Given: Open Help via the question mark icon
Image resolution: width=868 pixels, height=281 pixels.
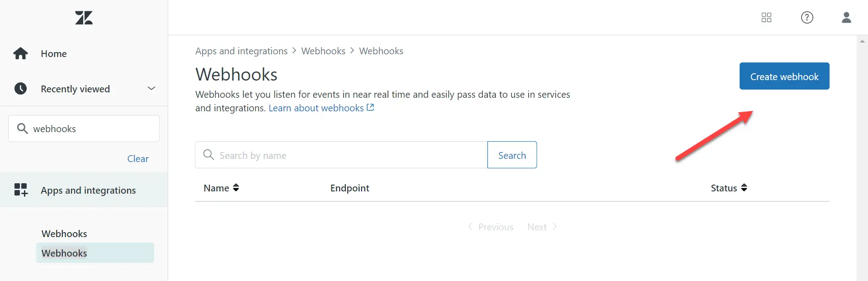Looking at the screenshot, I should [807, 18].
